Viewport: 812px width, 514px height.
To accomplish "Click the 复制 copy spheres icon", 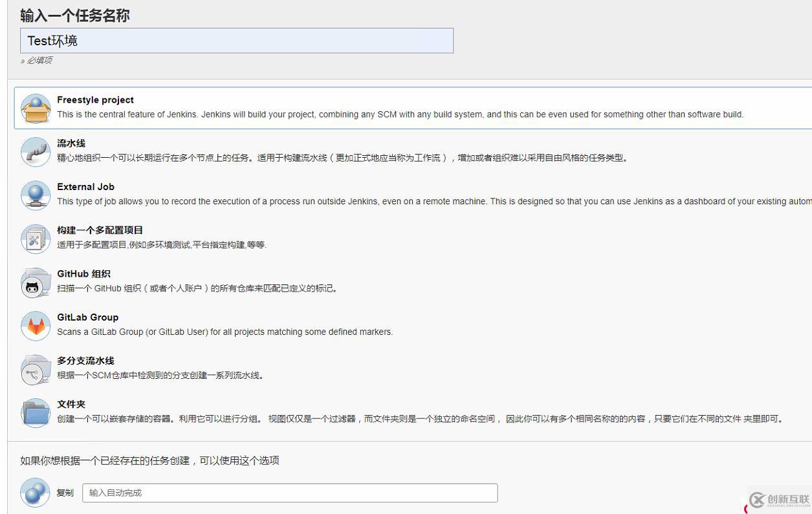I will pyautogui.click(x=36, y=493).
